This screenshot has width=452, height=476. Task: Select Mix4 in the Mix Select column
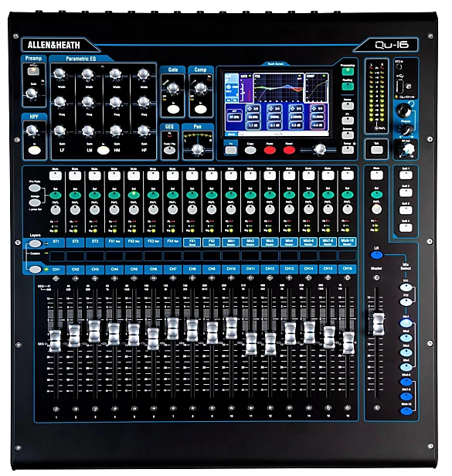tap(406, 367)
